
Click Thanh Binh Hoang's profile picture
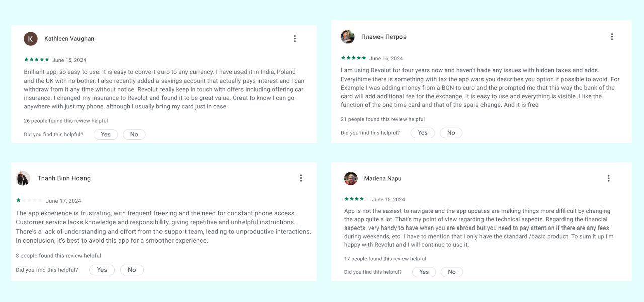click(x=23, y=178)
